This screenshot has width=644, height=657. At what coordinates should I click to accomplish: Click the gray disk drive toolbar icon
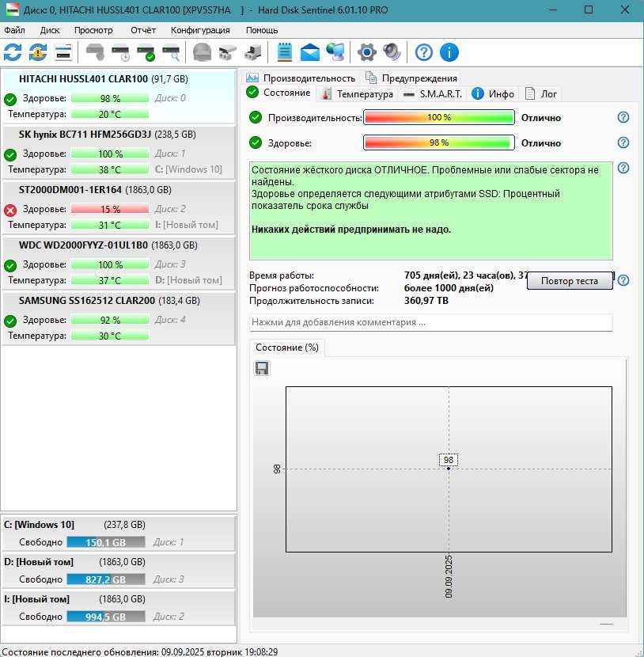coord(95,52)
